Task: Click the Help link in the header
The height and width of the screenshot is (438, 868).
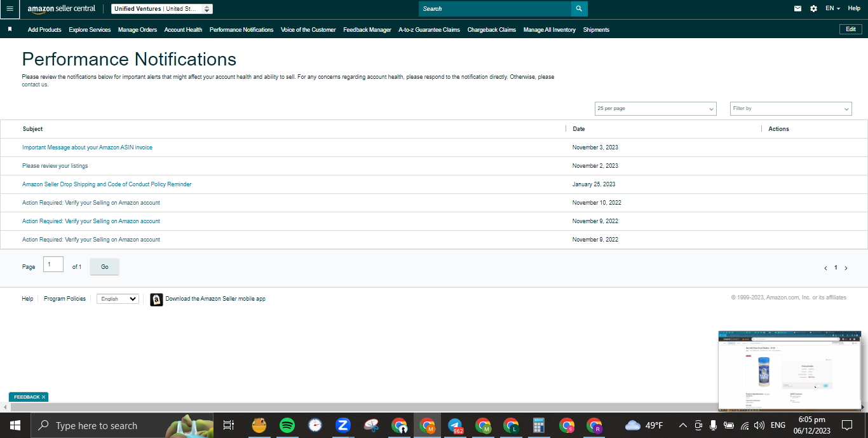Action: 854,8
